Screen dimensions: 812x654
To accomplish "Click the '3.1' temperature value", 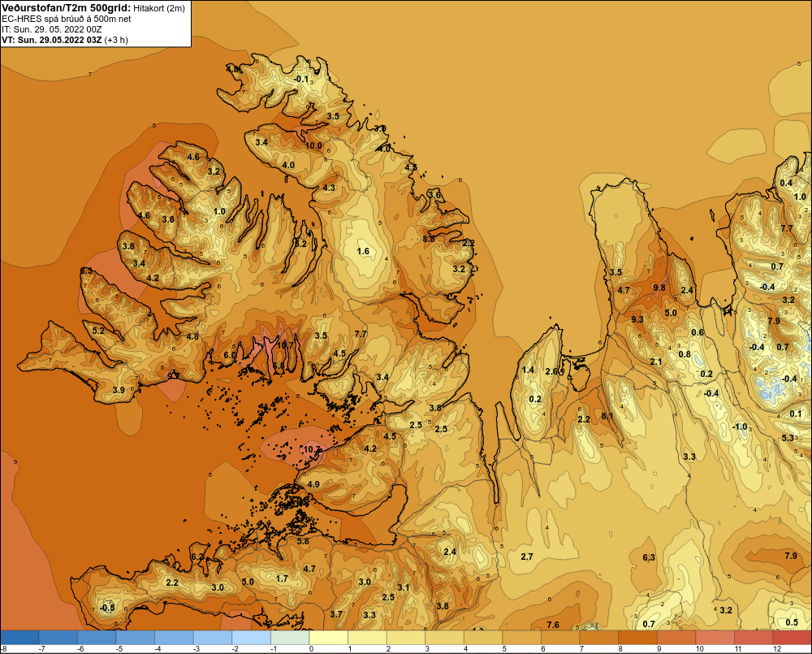I will [x=404, y=587].
